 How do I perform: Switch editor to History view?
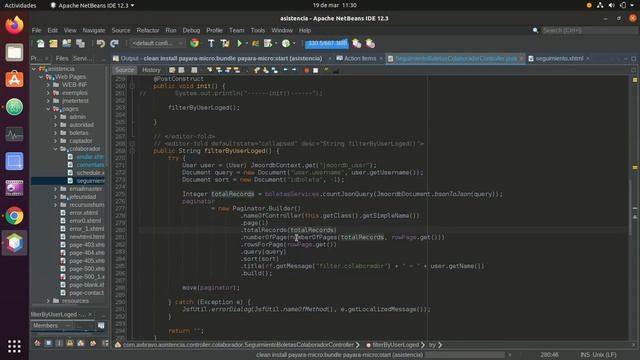[151, 70]
